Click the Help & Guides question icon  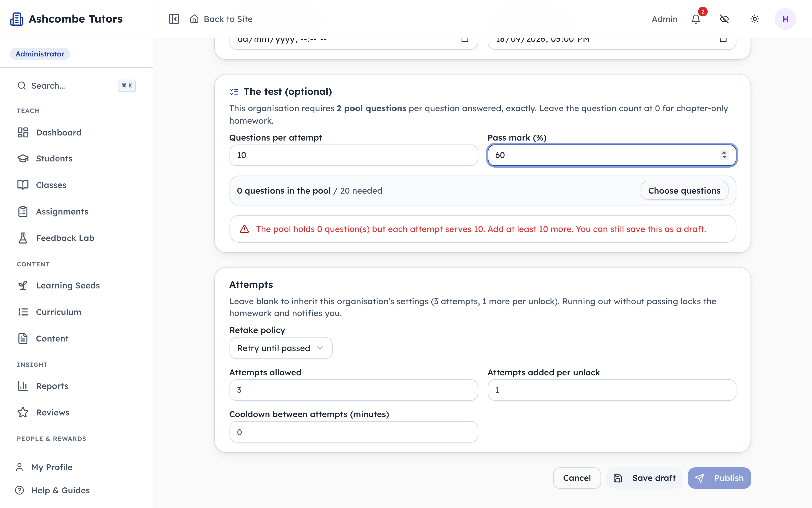coord(19,491)
